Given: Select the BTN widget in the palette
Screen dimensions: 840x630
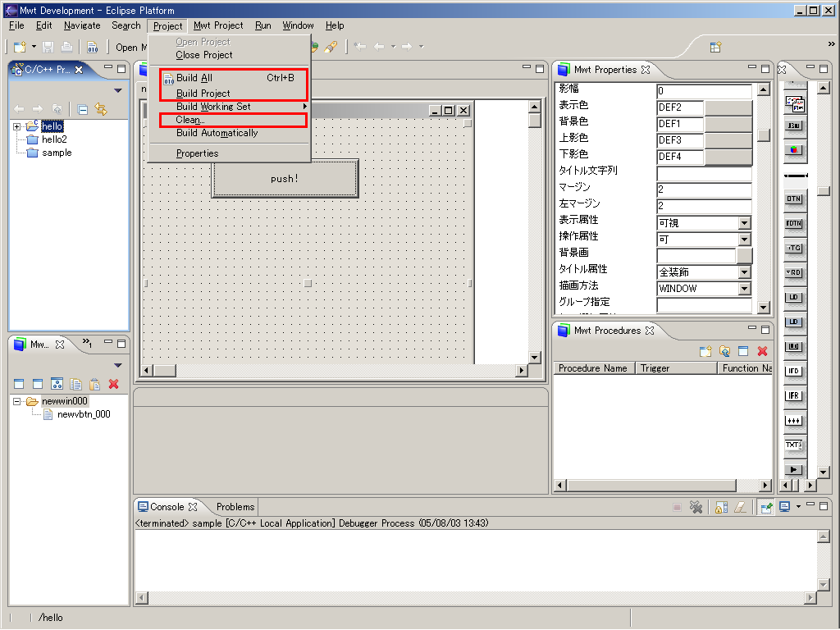Looking at the screenshot, I should (x=793, y=199).
